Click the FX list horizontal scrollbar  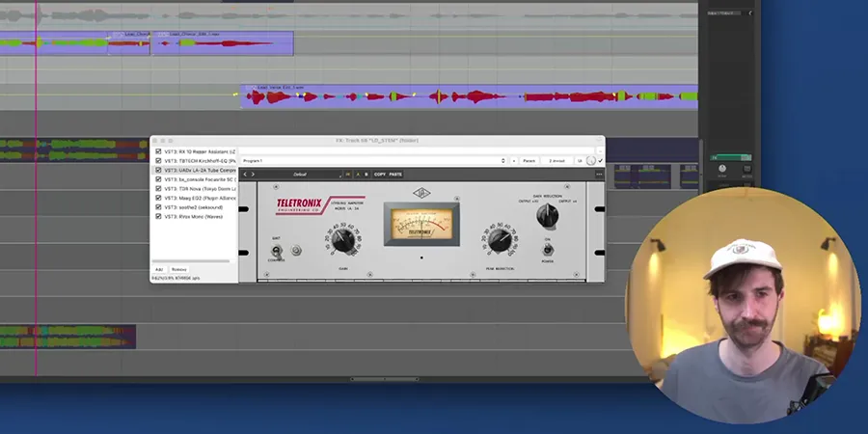[x=190, y=261]
